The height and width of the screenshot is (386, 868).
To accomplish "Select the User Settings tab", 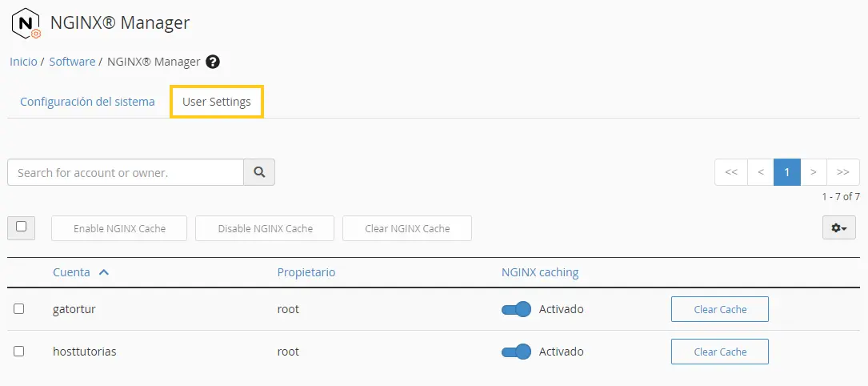I will 217,102.
